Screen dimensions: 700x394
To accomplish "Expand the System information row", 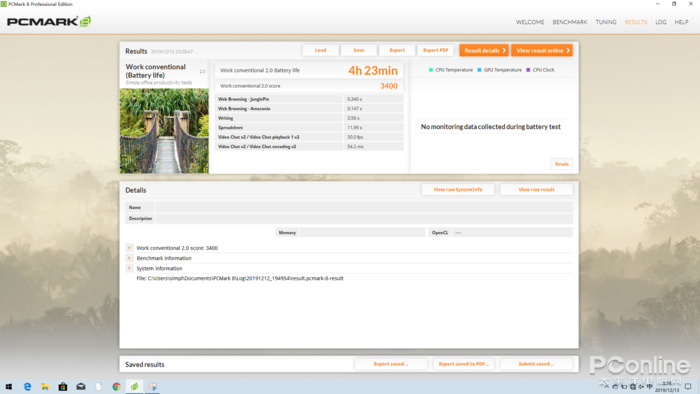I will (129, 268).
